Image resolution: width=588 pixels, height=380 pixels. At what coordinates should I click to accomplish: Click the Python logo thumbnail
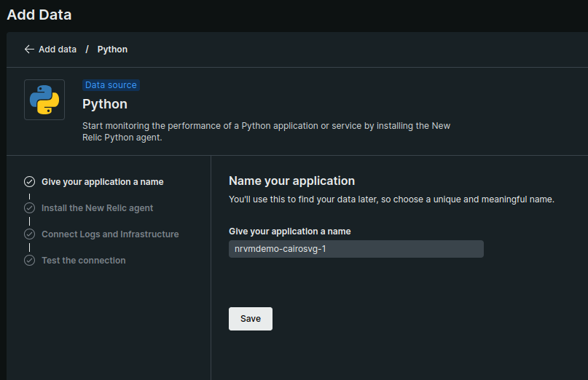tap(44, 100)
